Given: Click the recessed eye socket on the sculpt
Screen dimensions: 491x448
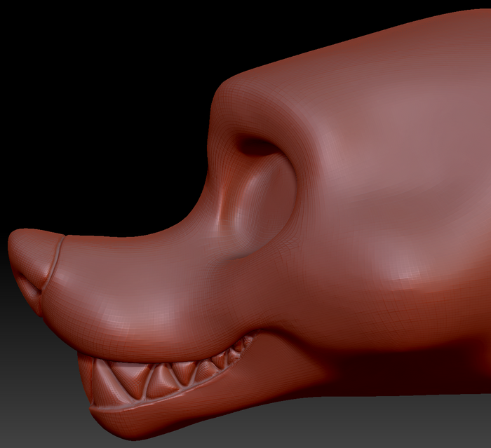Looking at the screenshot, I should pyautogui.click(x=257, y=197).
